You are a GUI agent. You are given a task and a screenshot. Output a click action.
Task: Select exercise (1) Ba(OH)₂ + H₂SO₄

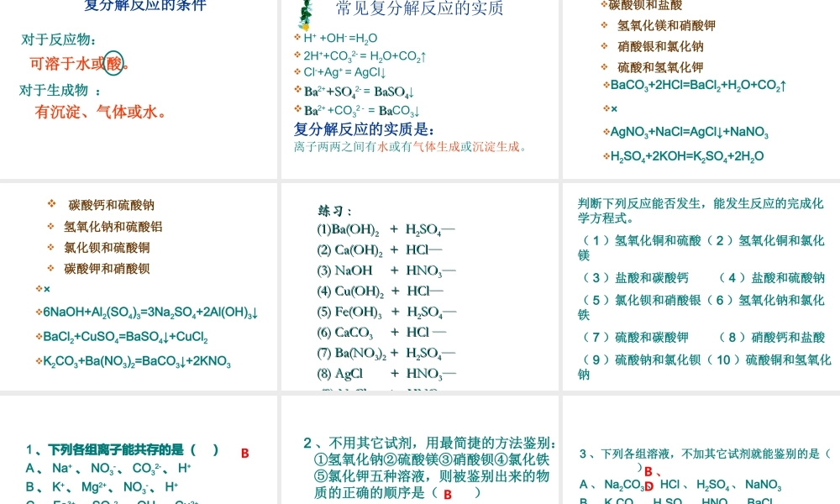(x=386, y=230)
